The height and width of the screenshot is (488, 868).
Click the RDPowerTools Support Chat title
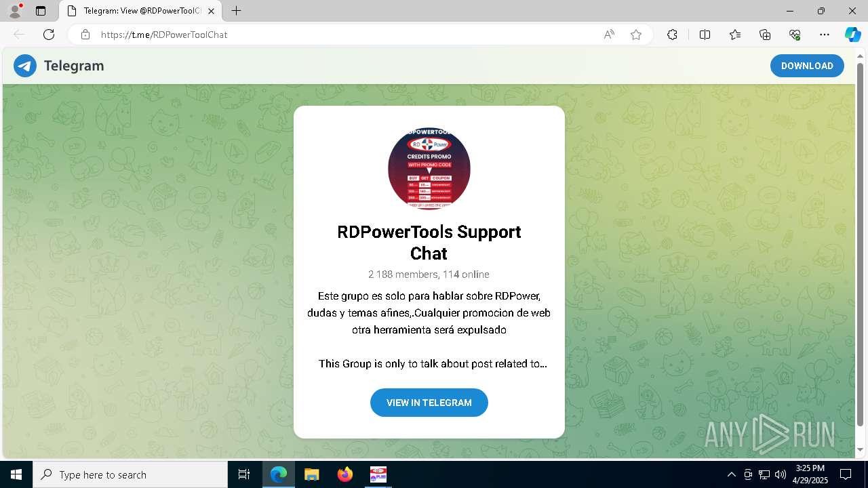(429, 242)
